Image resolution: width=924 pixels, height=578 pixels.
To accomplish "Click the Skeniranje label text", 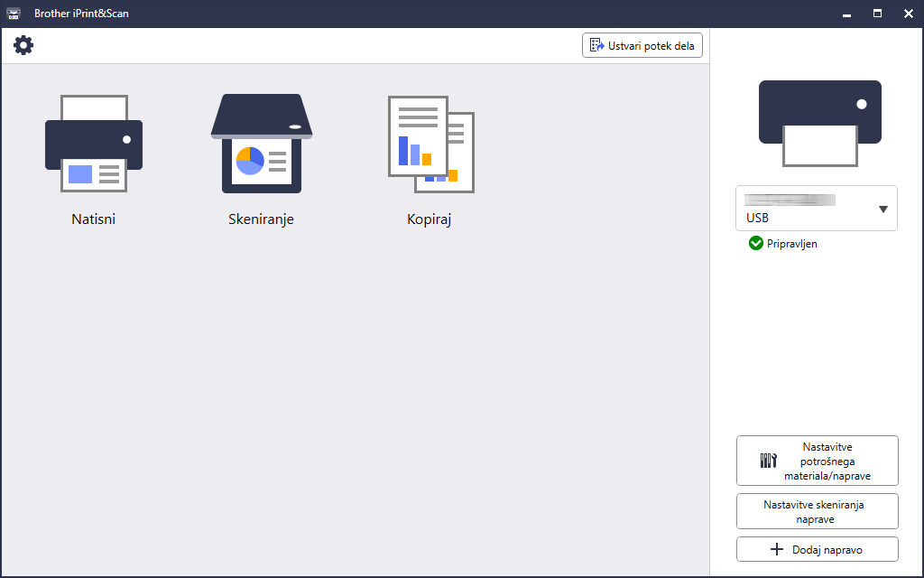I will click(261, 219).
